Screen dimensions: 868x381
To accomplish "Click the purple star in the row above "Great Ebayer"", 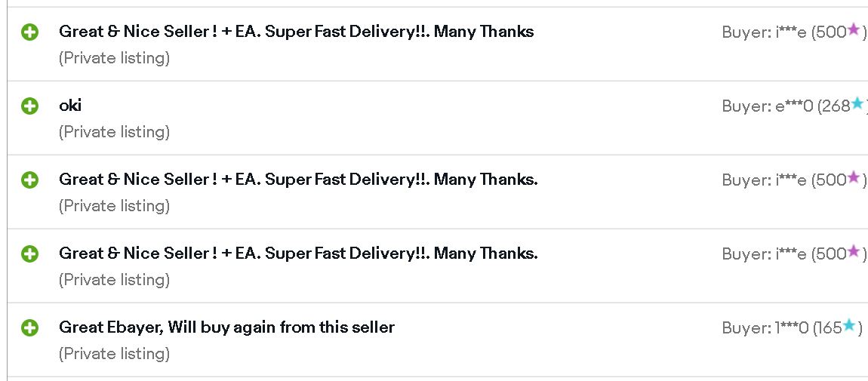I will [x=854, y=251].
